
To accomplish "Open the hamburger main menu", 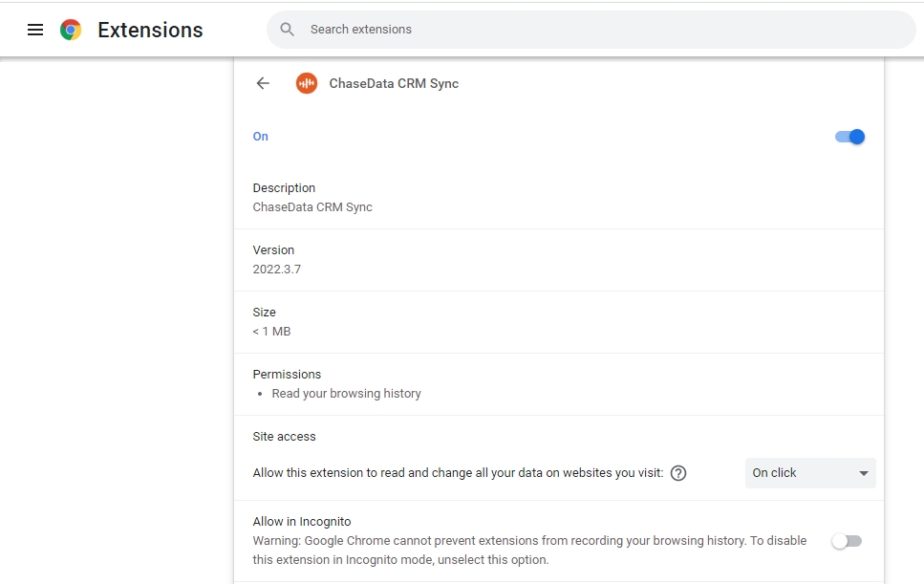I will (35, 30).
